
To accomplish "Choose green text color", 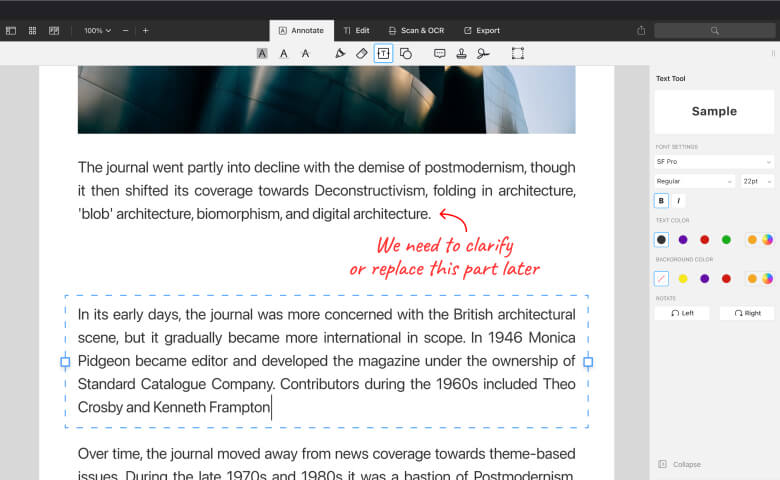I will tap(726, 240).
